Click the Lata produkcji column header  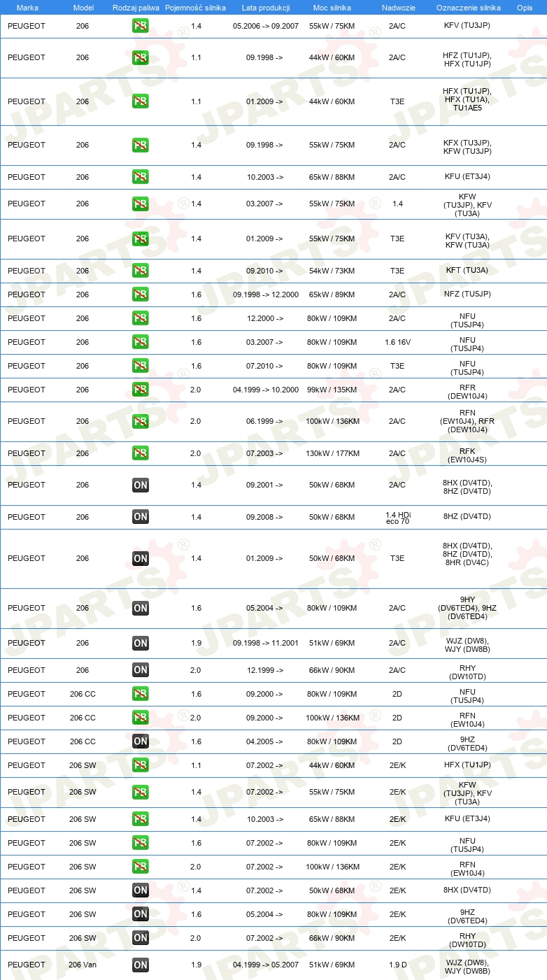pyautogui.click(x=266, y=7)
